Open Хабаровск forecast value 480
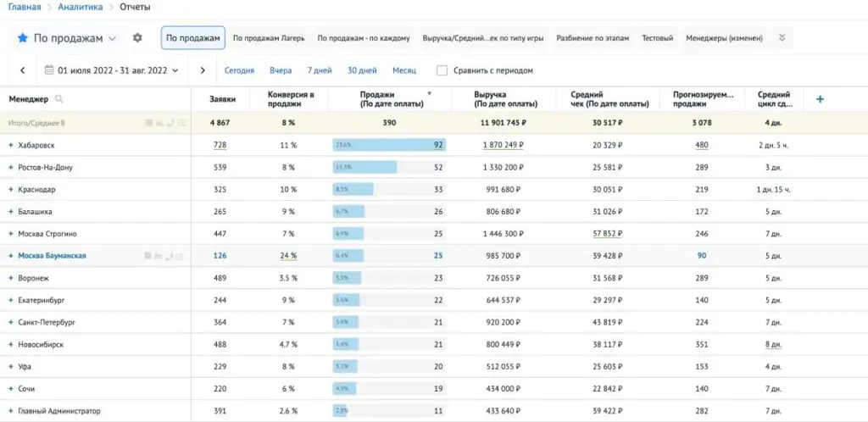The width and height of the screenshot is (868, 422). [702, 145]
